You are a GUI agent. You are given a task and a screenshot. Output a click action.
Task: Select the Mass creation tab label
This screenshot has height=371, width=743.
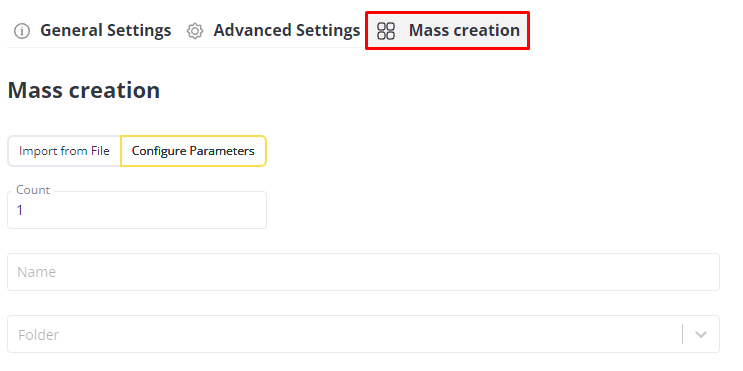point(464,30)
